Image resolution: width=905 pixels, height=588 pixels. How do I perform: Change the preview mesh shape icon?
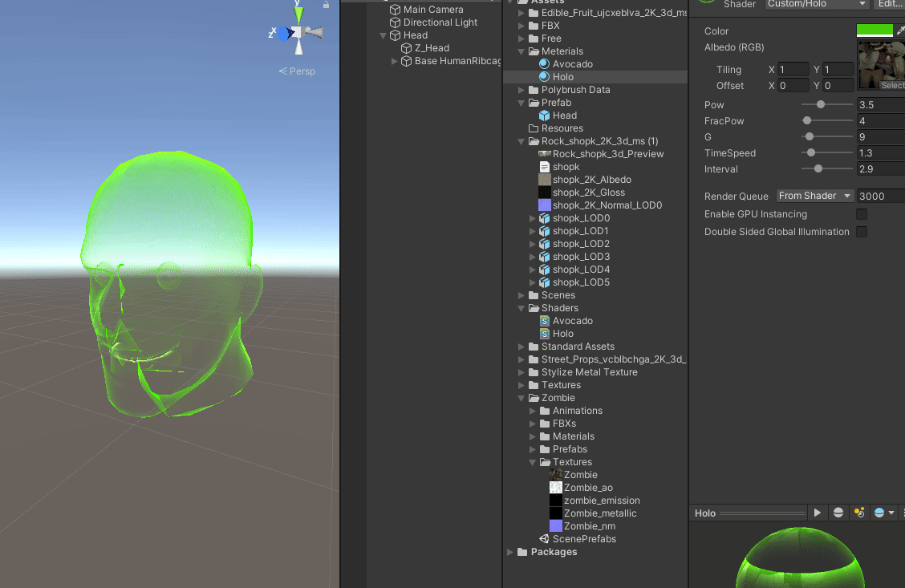838,513
